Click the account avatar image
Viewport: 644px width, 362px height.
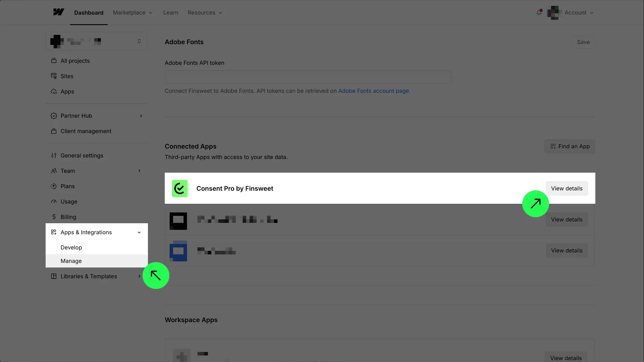pos(553,13)
